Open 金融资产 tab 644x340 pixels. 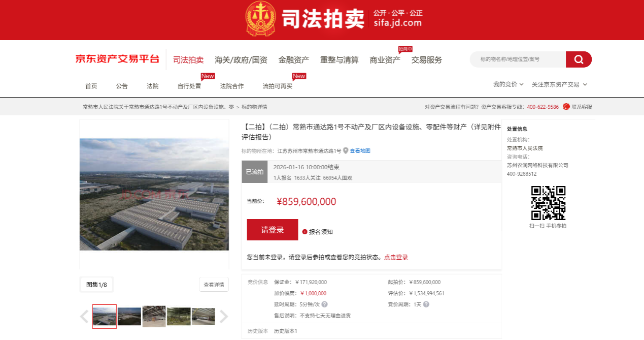pos(294,60)
